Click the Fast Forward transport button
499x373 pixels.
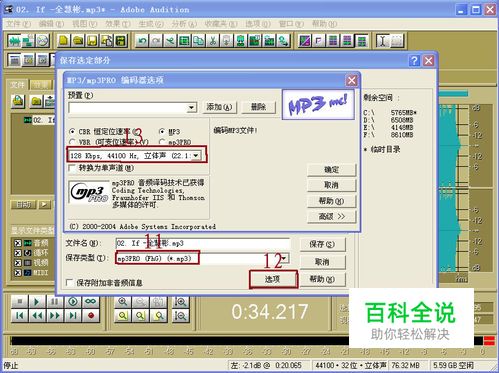(55, 315)
